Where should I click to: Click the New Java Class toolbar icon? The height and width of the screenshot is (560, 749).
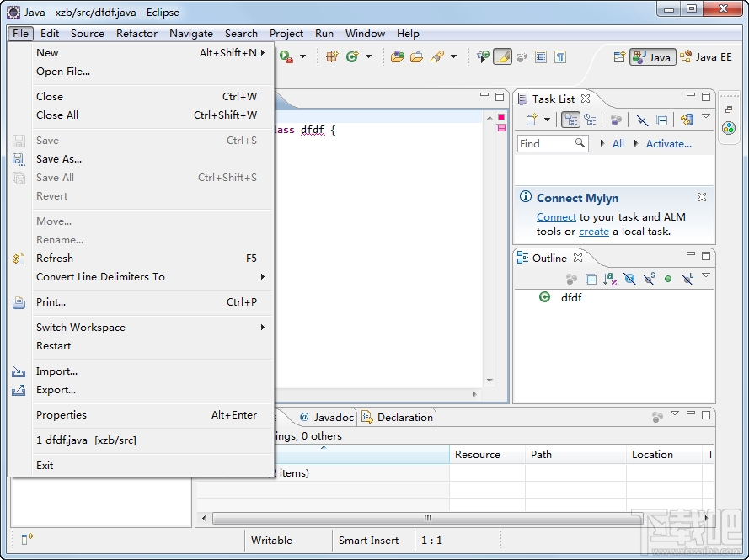[x=351, y=56]
